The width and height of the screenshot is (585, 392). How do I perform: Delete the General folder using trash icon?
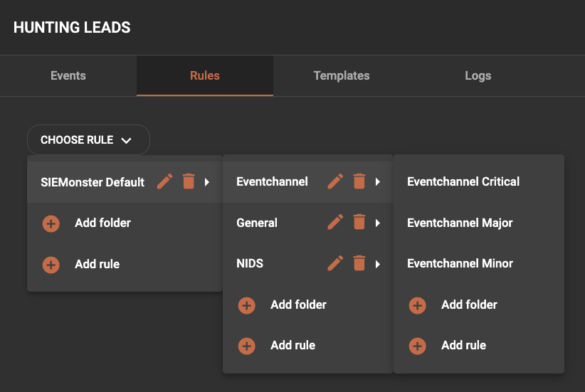click(359, 223)
